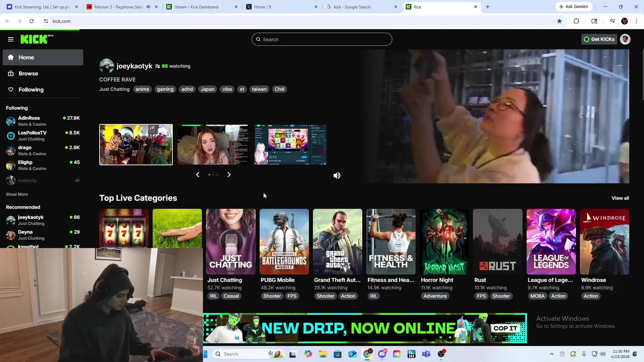This screenshot has height=362, width=644.
Task: Mute the Maroon 5 tab audio icon
Action: point(148,7)
